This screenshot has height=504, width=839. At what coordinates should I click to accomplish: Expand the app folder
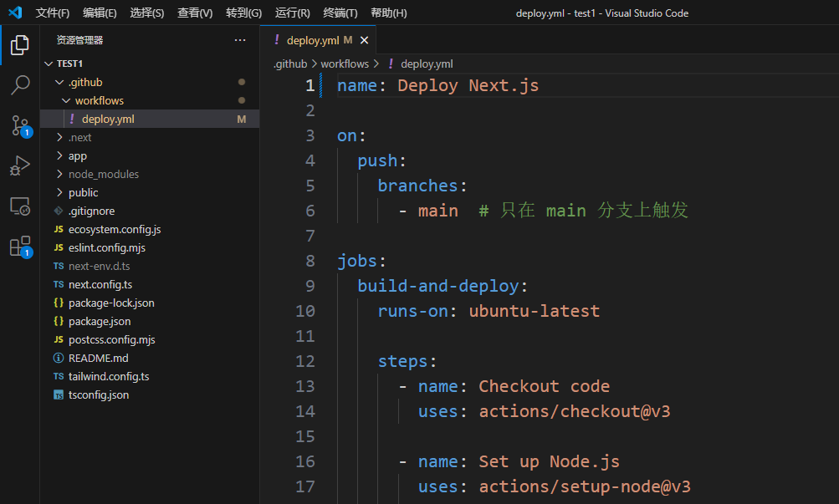(x=59, y=155)
